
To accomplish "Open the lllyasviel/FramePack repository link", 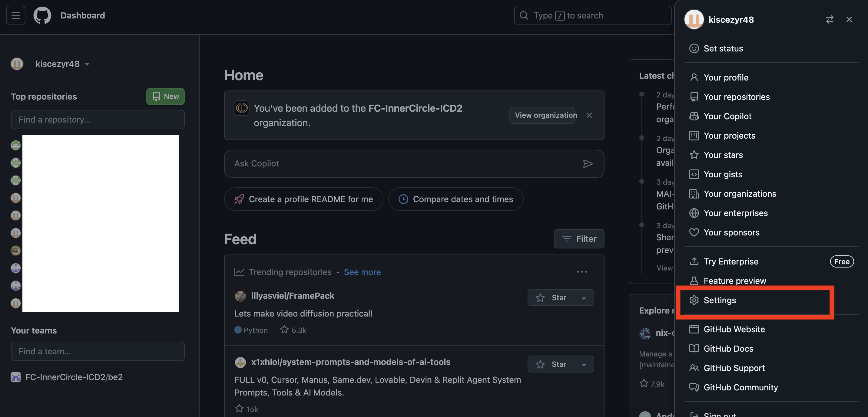I will point(293,296).
